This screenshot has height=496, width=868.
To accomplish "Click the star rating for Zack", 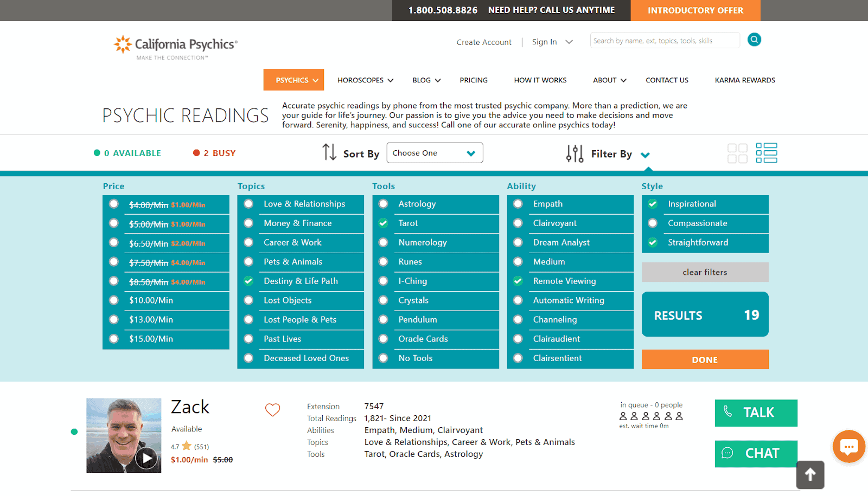I will point(187,446).
